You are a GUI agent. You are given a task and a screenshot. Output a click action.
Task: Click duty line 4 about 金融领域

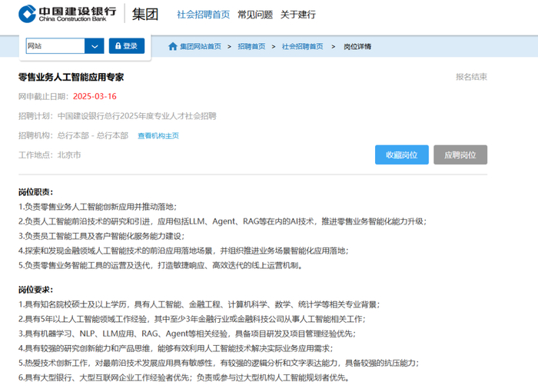[x=183, y=251]
